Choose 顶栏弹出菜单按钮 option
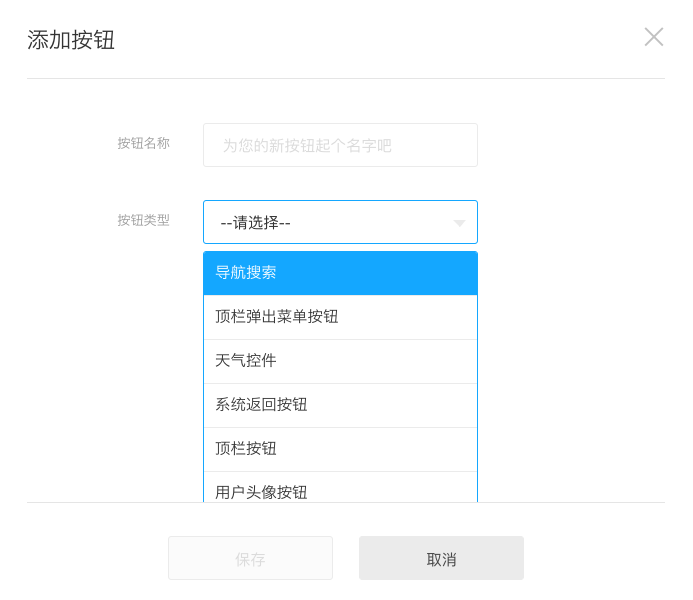 coord(340,317)
